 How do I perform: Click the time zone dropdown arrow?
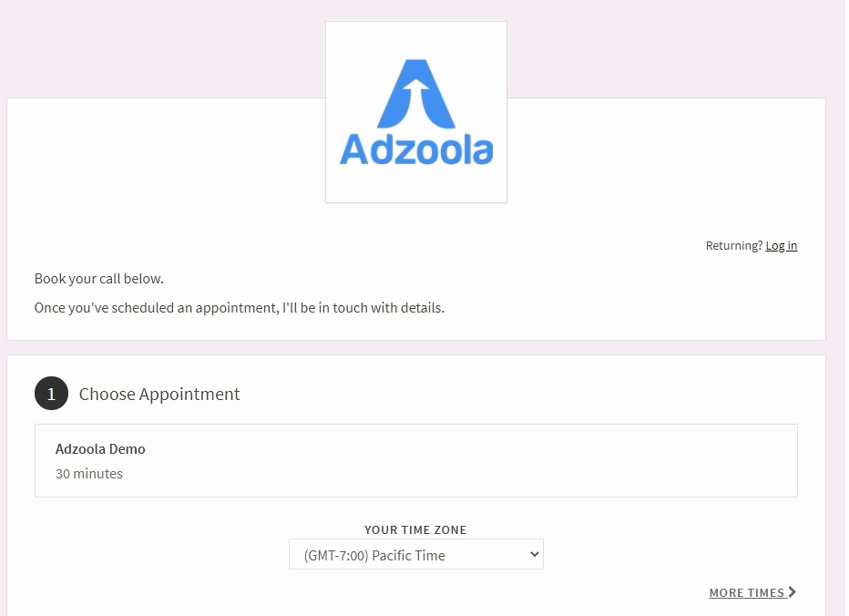point(535,554)
